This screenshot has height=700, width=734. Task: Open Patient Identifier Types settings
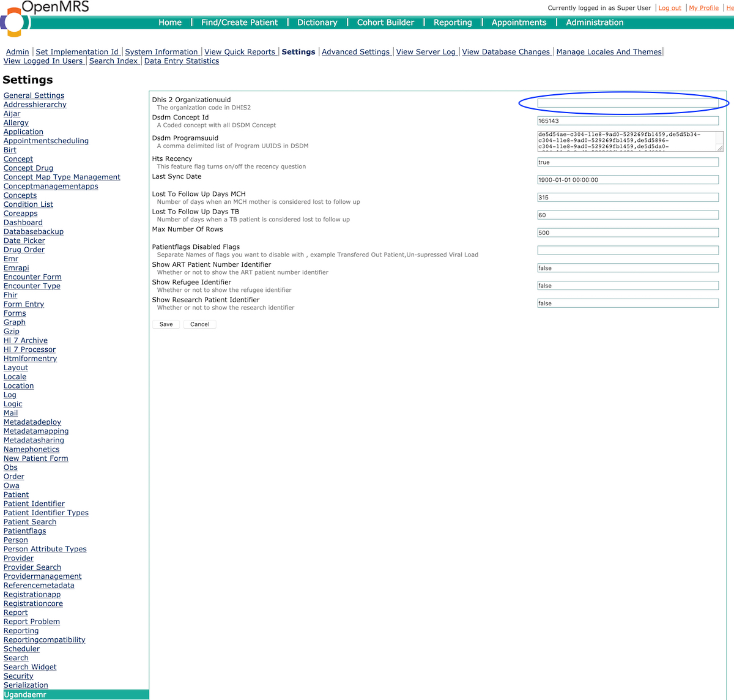46,513
